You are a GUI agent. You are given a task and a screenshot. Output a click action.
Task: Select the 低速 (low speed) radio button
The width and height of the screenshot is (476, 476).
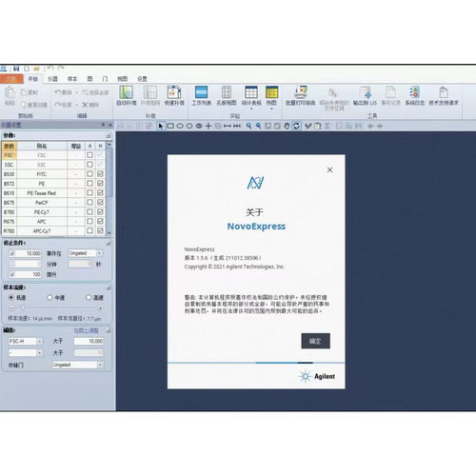pyautogui.click(x=11, y=297)
